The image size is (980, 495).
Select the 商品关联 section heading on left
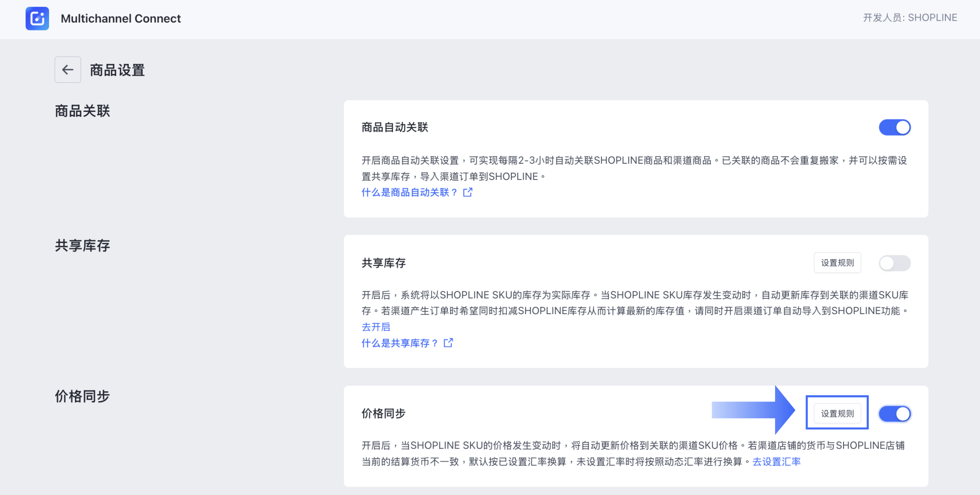82,111
